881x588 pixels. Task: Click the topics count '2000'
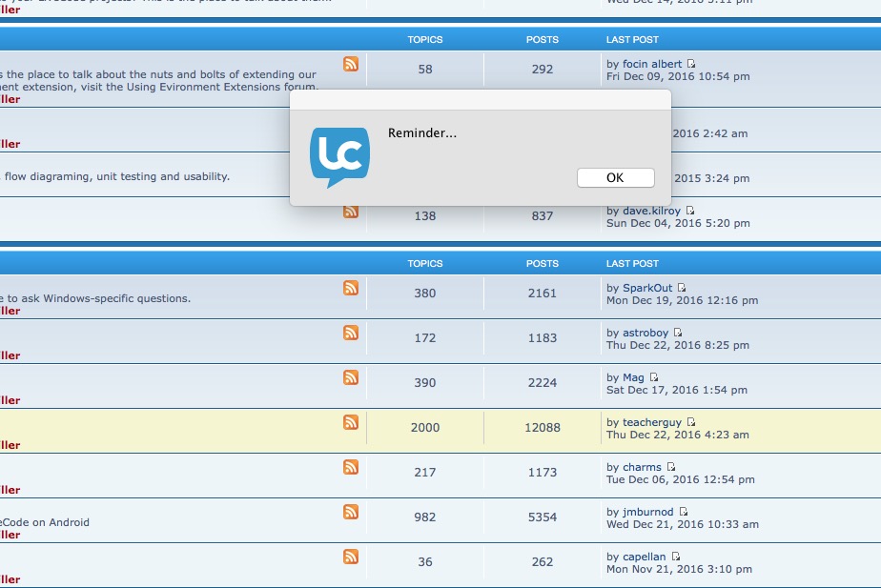425,427
